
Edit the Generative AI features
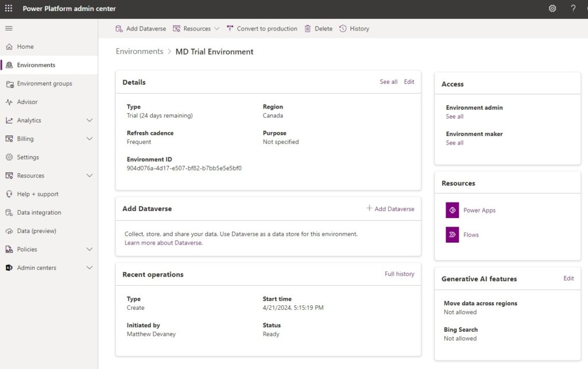(x=568, y=278)
